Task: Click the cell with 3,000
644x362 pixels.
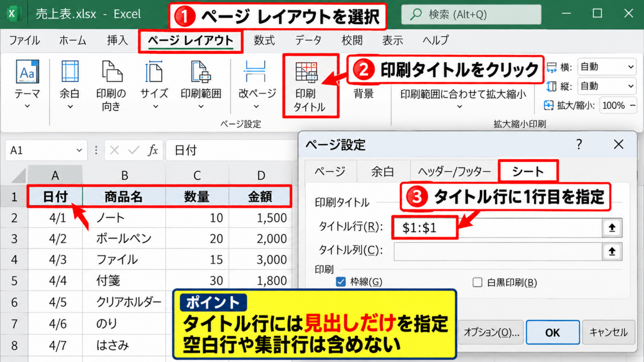Action: pos(260,259)
